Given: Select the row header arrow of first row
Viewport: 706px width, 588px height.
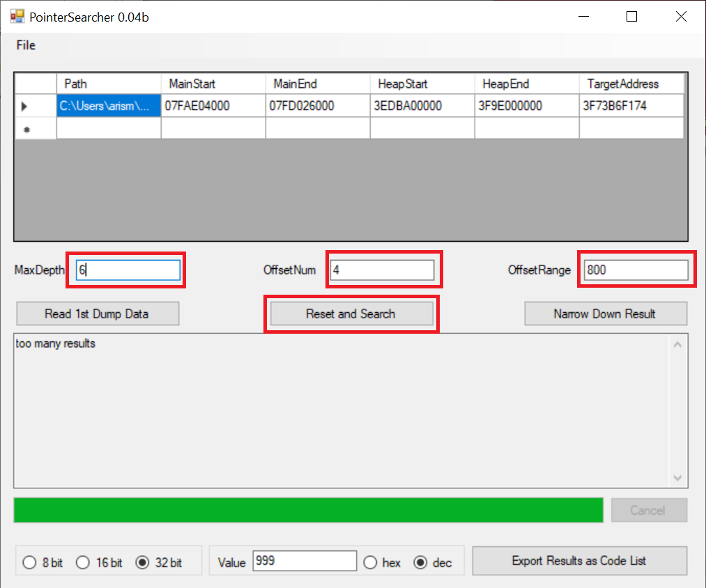Looking at the screenshot, I should tap(36, 107).
